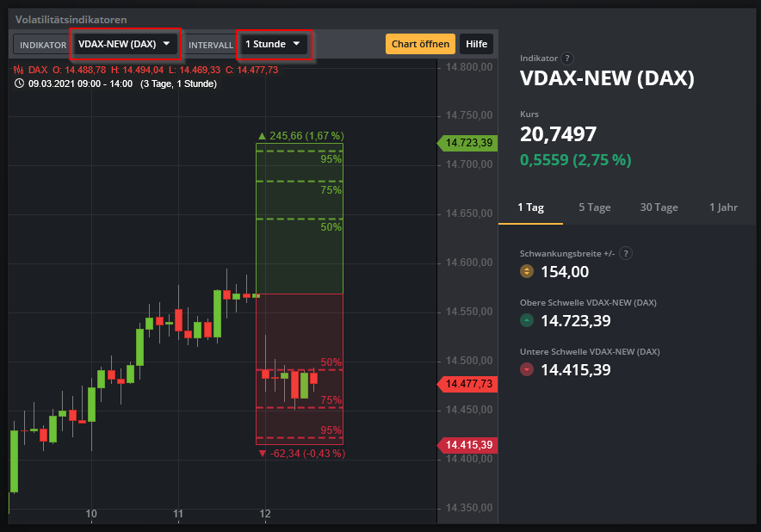Viewport: 761px width, 532px height.
Task: Click the Kurs value 20,7497
Action: (558, 134)
